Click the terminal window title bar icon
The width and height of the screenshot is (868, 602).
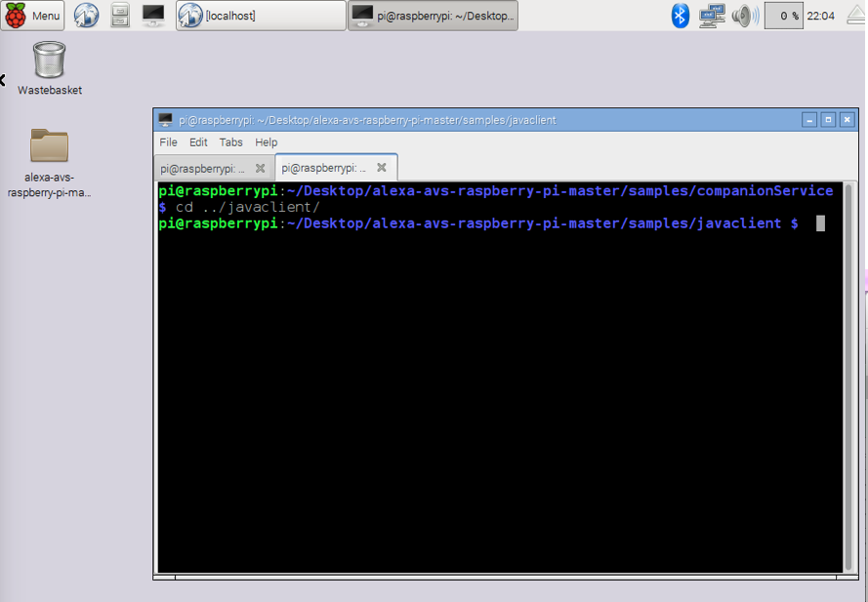[x=166, y=119]
